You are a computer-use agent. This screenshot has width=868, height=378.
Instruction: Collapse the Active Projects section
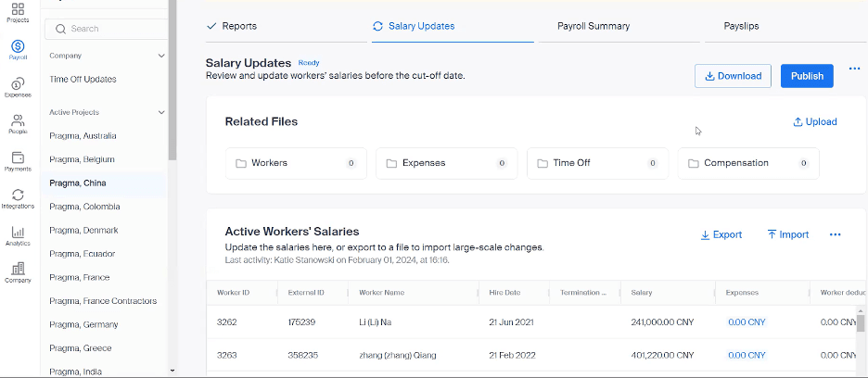[x=161, y=113]
